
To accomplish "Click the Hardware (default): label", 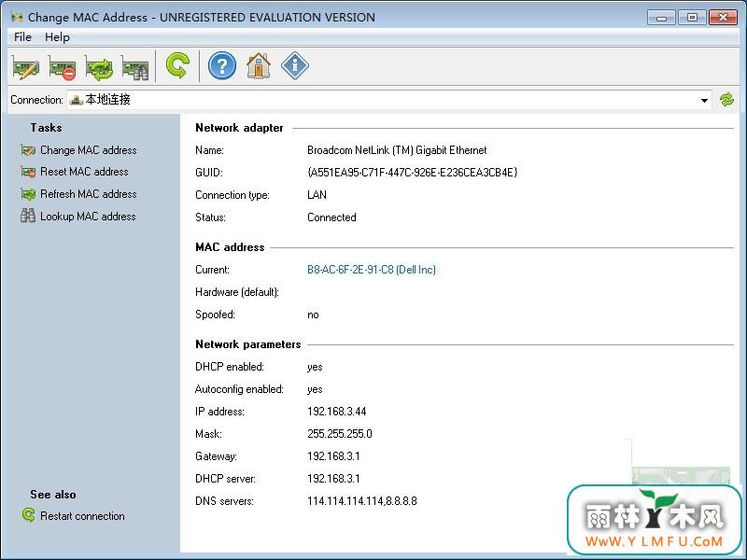I will point(237,292).
